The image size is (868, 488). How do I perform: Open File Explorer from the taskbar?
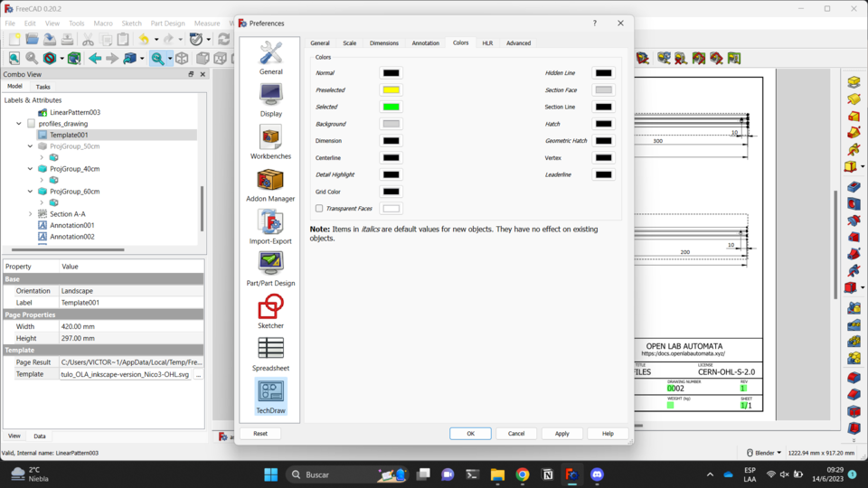point(497,474)
